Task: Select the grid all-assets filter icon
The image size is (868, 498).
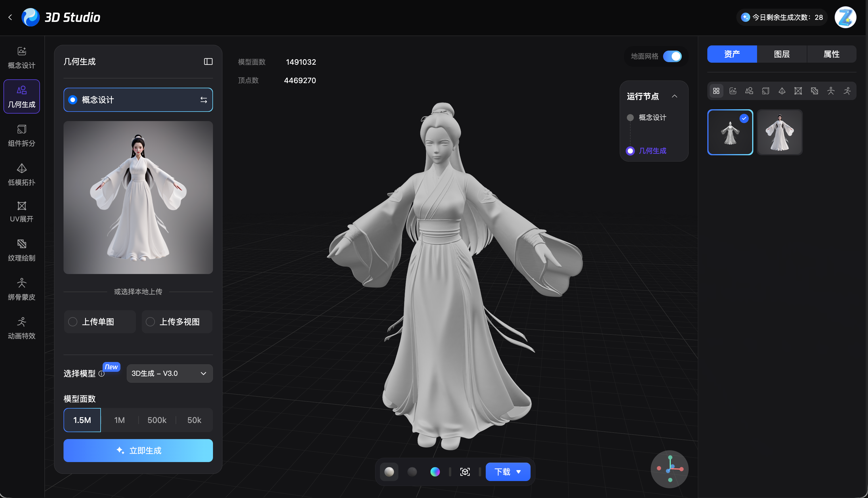Action: click(x=716, y=91)
